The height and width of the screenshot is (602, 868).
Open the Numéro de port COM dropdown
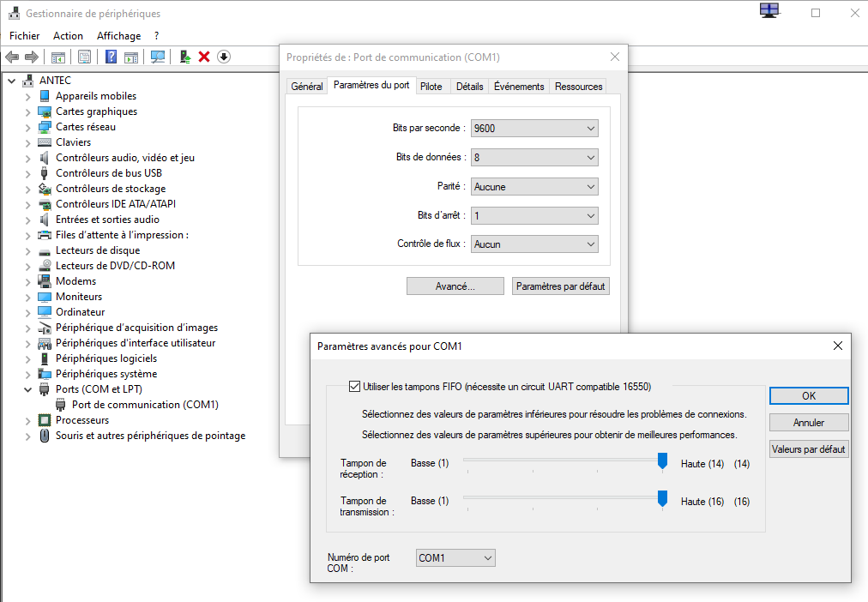(x=455, y=557)
